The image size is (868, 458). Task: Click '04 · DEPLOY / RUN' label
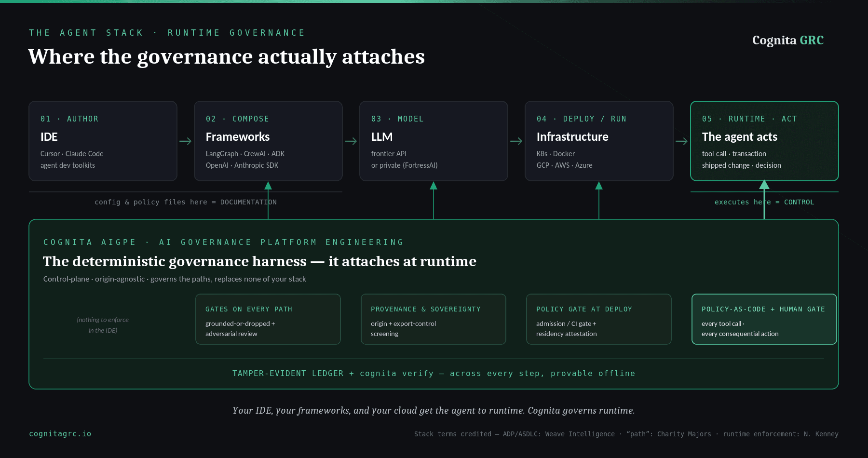582,119
